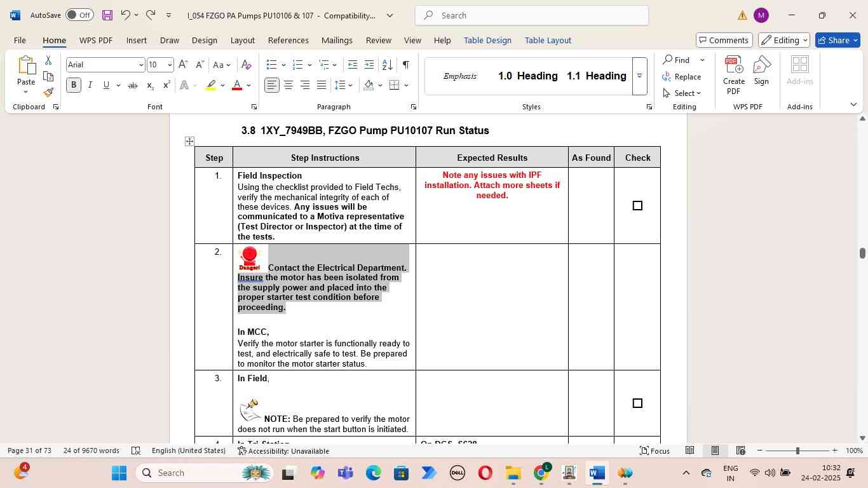Toggle subscript formatting
868x488 pixels.
coord(150,85)
